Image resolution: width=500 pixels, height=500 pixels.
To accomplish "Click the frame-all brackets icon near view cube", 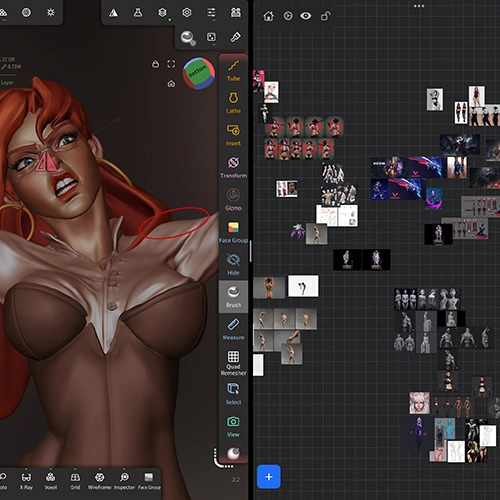I will pos(171,64).
